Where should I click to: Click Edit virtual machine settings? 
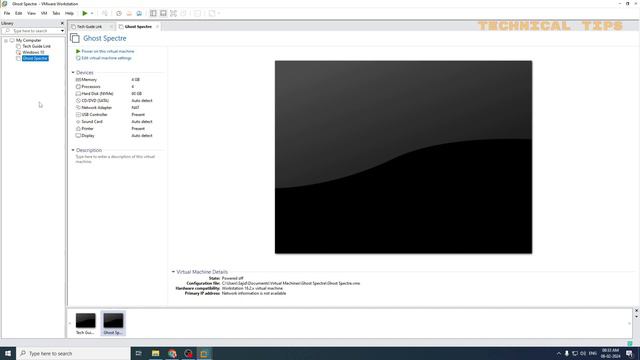(107, 58)
